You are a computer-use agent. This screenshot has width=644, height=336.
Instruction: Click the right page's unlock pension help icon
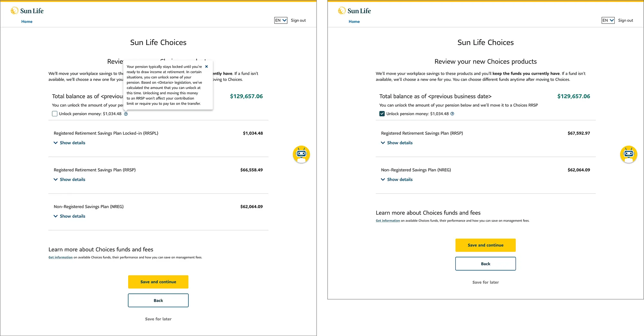point(452,114)
